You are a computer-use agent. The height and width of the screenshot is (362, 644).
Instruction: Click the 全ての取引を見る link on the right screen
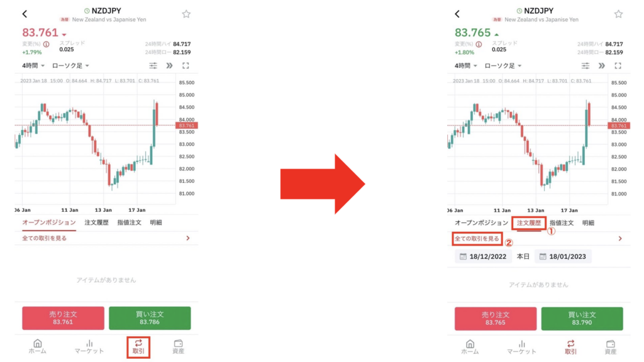click(477, 239)
